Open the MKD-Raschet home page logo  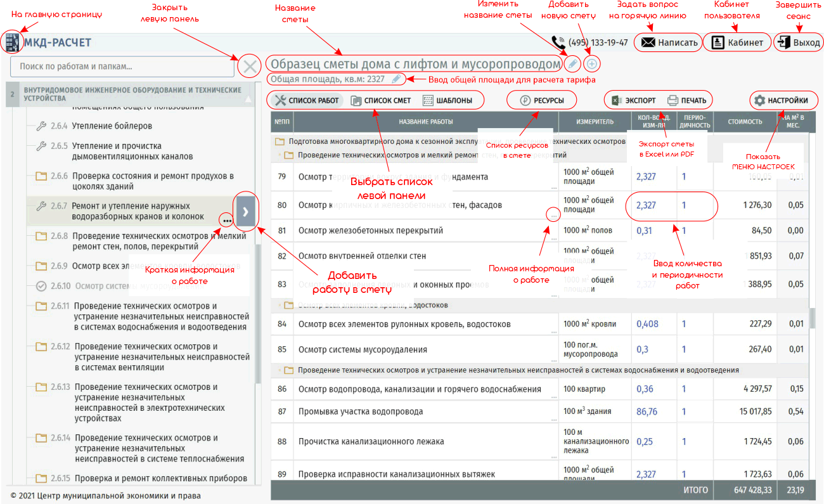(12, 42)
